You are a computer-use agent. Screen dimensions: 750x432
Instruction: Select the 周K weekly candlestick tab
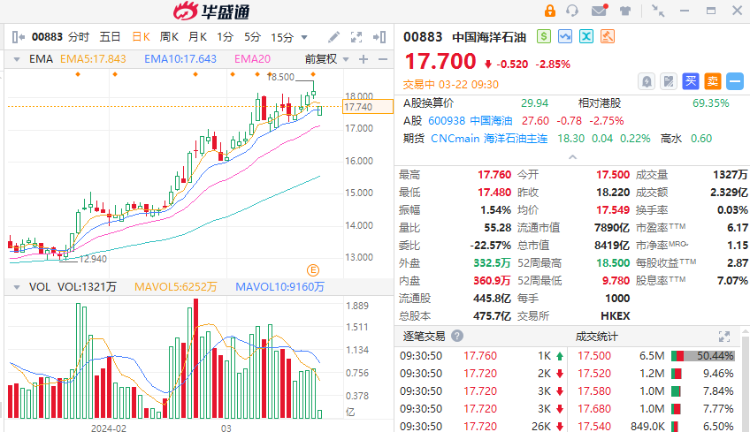(x=169, y=37)
